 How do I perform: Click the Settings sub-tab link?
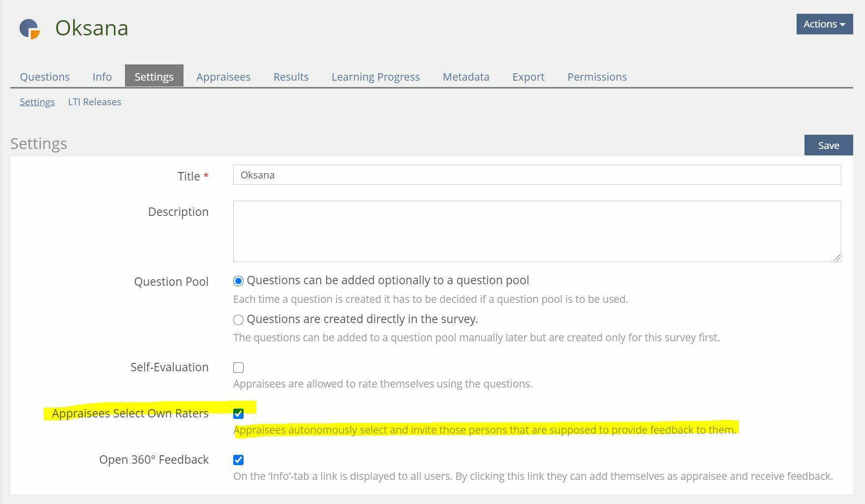coord(37,102)
